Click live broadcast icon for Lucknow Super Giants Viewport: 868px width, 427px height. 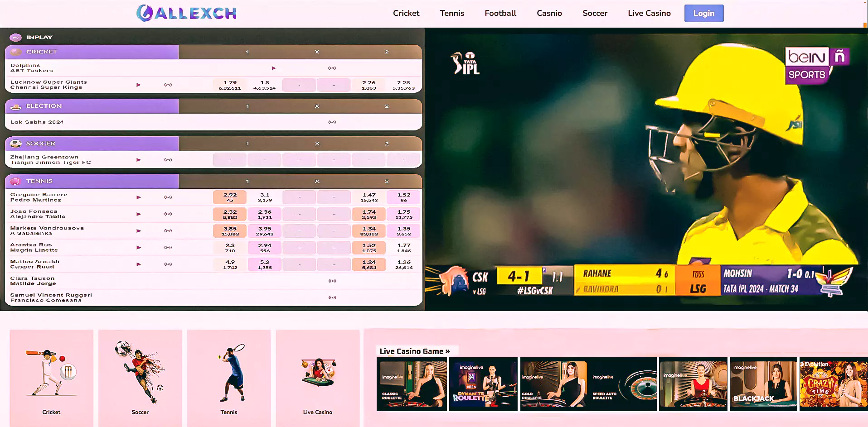(x=168, y=85)
